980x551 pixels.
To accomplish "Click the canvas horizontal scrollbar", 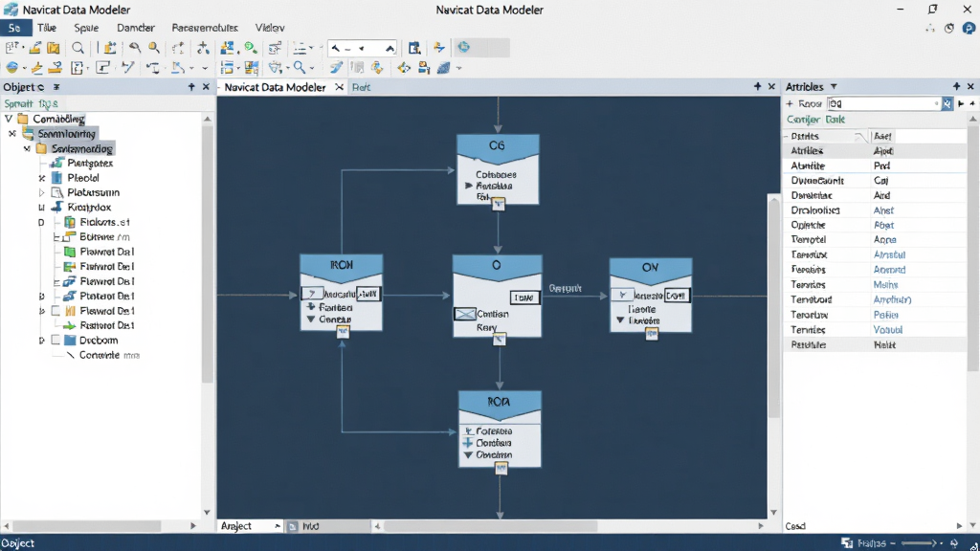I will click(490, 526).
